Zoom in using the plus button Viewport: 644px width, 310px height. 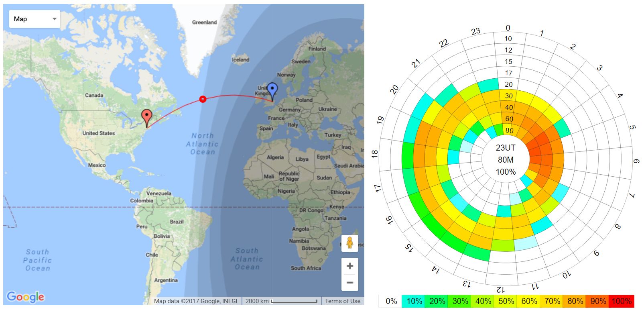tap(349, 266)
